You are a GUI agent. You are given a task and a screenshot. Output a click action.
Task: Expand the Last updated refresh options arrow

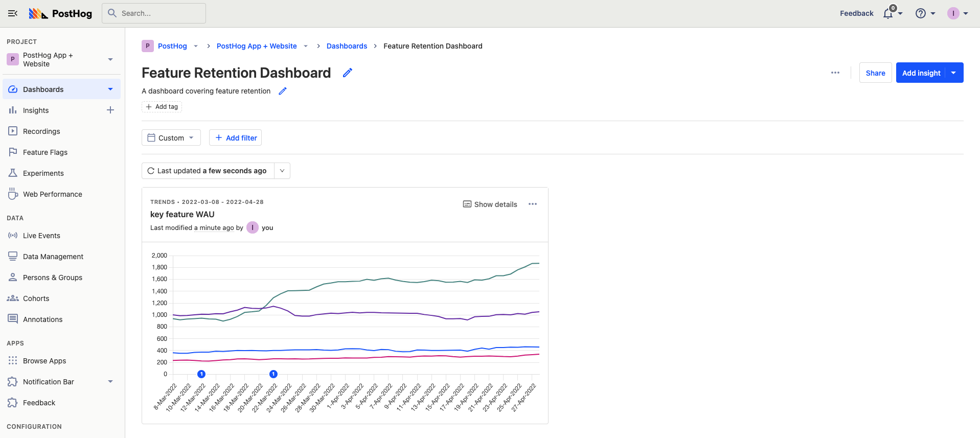[x=282, y=171]
